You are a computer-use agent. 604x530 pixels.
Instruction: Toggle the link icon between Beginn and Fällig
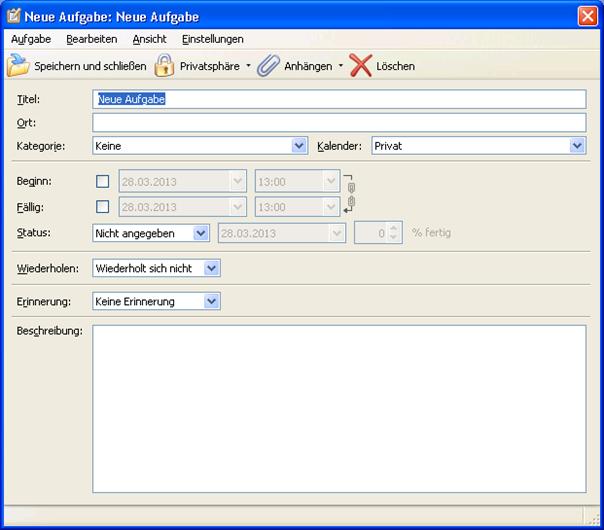coord(349,194)
